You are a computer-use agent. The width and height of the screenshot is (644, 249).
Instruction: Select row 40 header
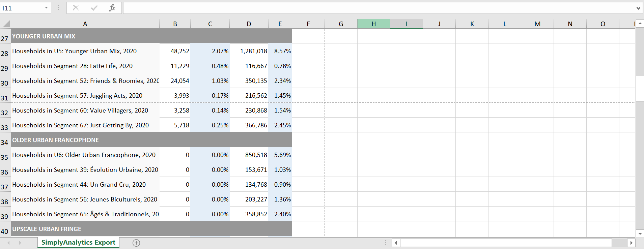point(5,229)
